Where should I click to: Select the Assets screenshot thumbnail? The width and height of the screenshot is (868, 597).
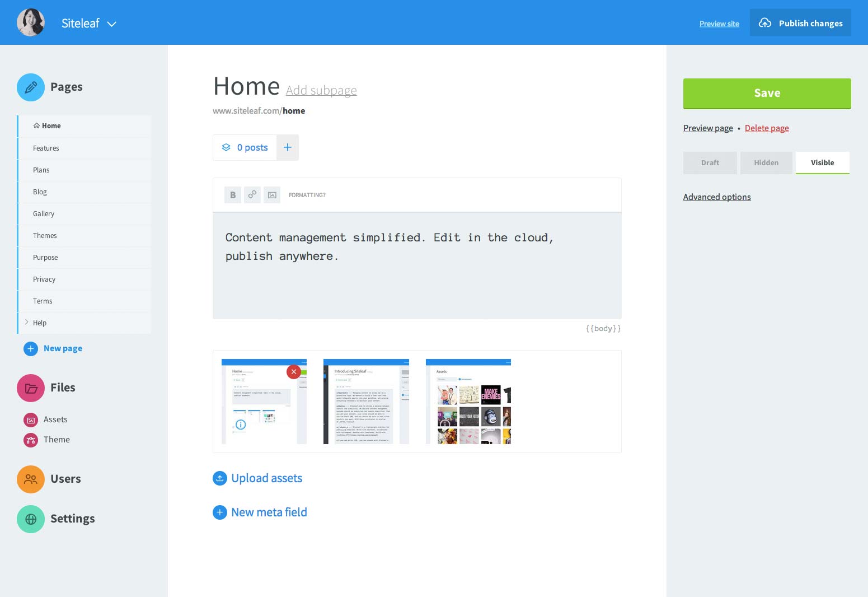468,402
